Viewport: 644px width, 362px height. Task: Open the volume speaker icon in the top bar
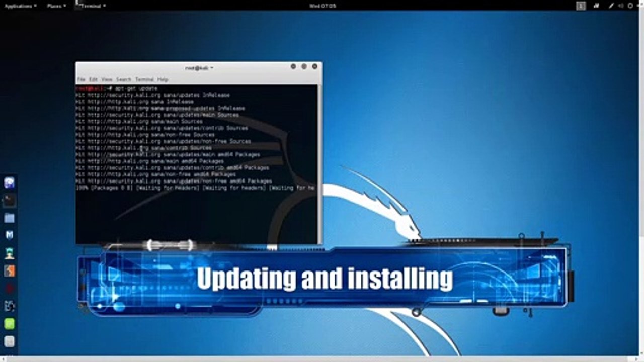(620, 6)
